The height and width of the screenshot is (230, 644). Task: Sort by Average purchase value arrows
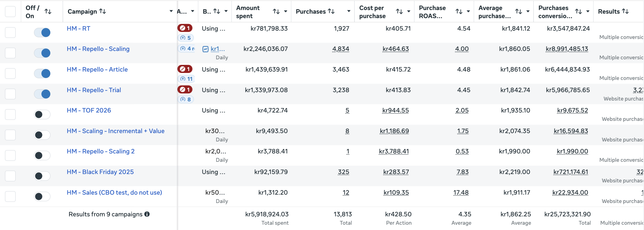519,11
